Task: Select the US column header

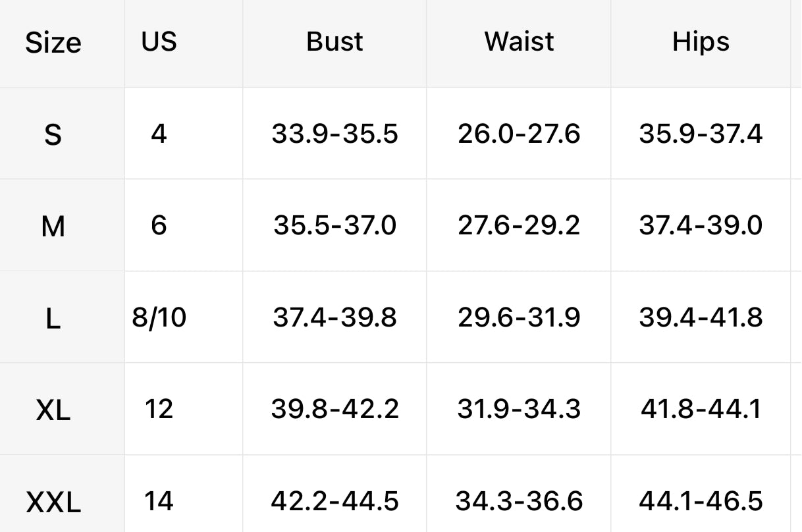Action: coord(159,41)
